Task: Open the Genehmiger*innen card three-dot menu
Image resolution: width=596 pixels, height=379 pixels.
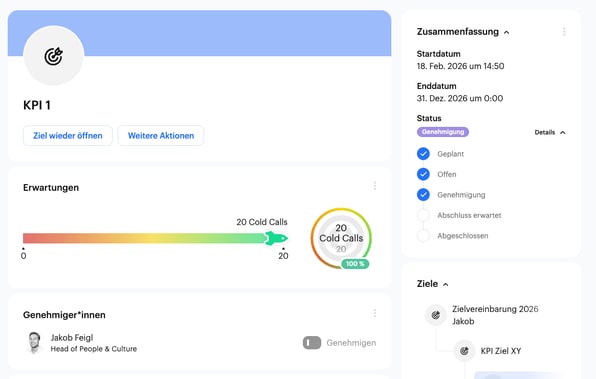Action: coord(375,313)
